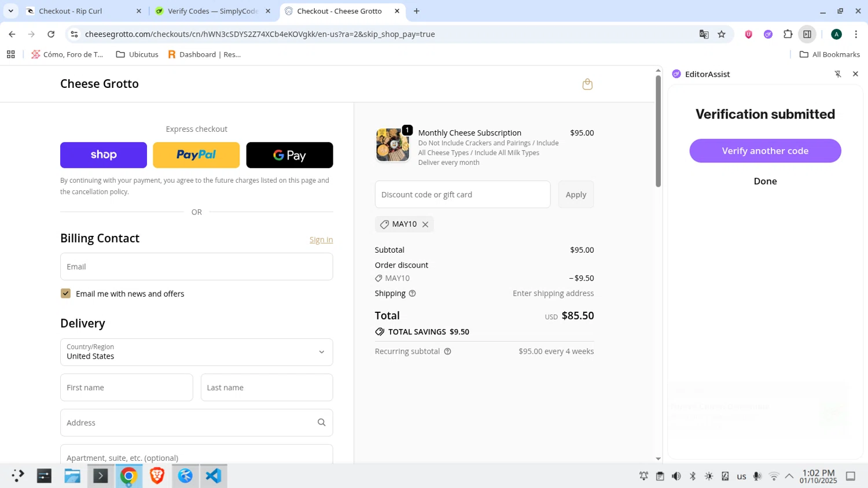Open the red shield extension icon
868x488 pixels.
[x=748, y=34]
